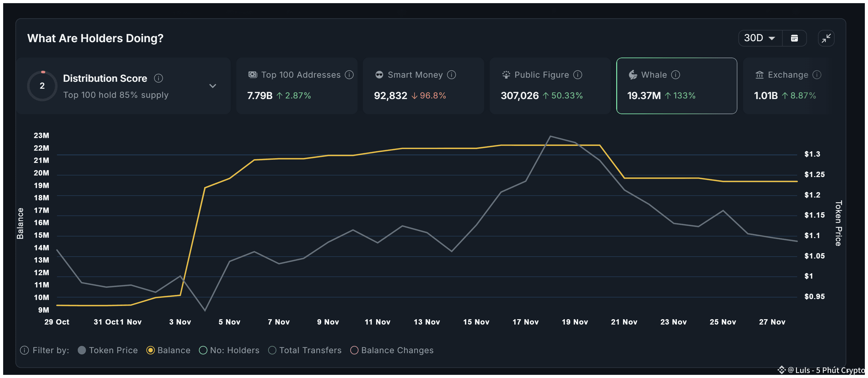The width and height of the screenshot is (868, 378).
Task: Click the Exchange bank icon
Action: (x=759, y=75)
